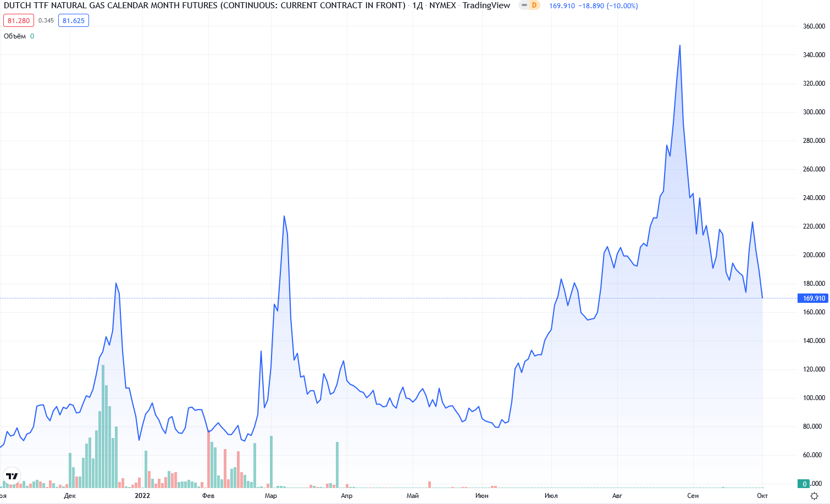Click the NYMEX exchange label
Image resolution: width=830 pixels, height=504 pixels.
coord(442,5)
